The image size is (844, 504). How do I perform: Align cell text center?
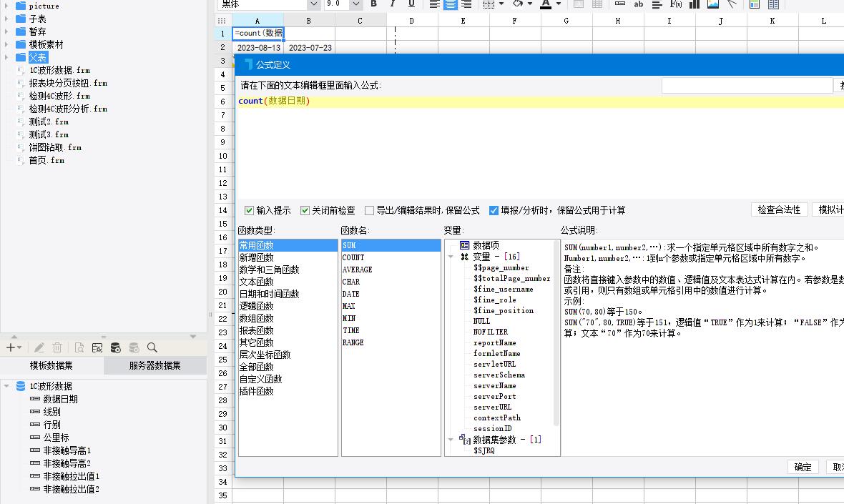coord(450,4)
